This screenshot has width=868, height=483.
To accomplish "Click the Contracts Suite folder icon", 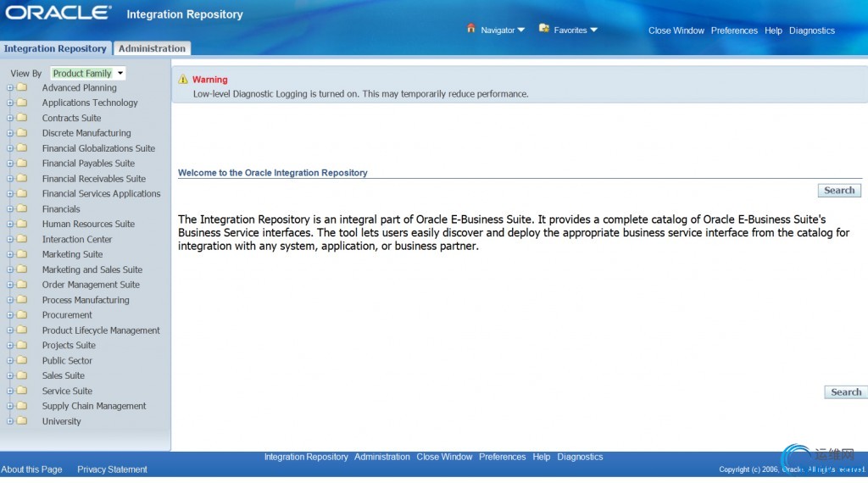I will click(21, 118).
